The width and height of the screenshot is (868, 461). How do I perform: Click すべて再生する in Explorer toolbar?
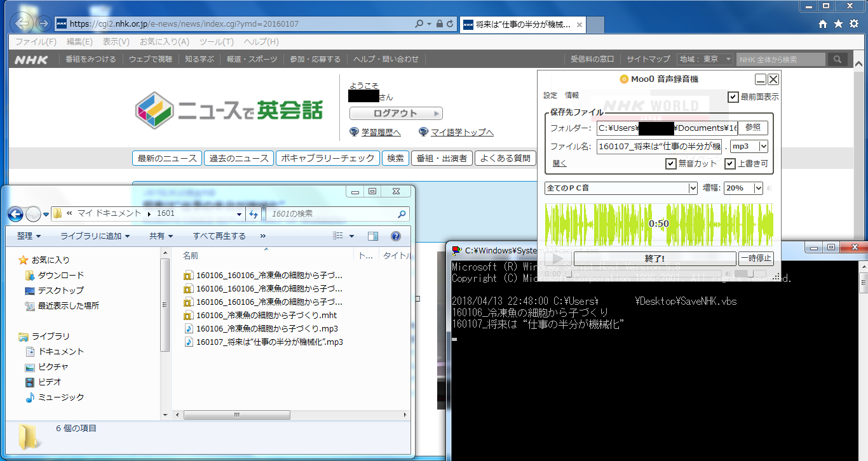[x=219, y=236]
